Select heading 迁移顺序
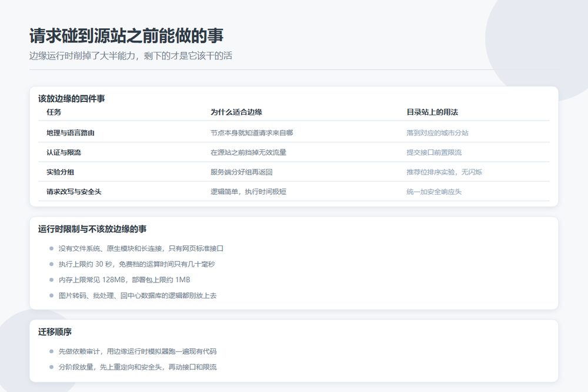This screenshot has height=392, width=588. (x=55, y=332)
